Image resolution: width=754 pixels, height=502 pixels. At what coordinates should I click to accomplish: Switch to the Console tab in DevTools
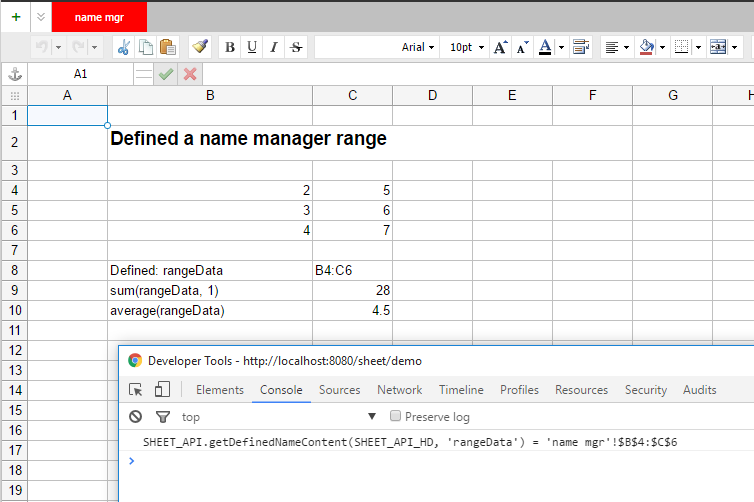tap(281, 390)
